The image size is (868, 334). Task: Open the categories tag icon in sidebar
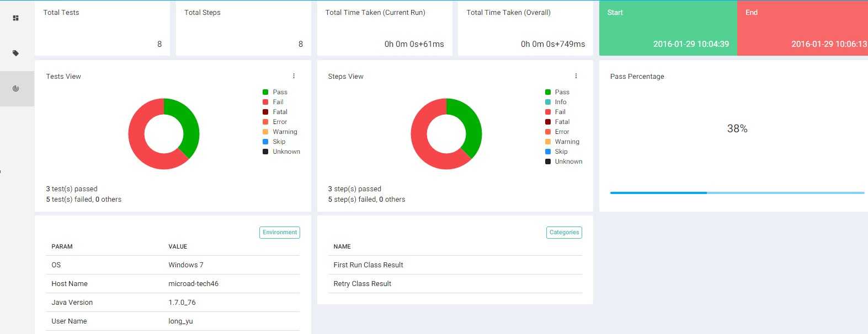point(16,53)
